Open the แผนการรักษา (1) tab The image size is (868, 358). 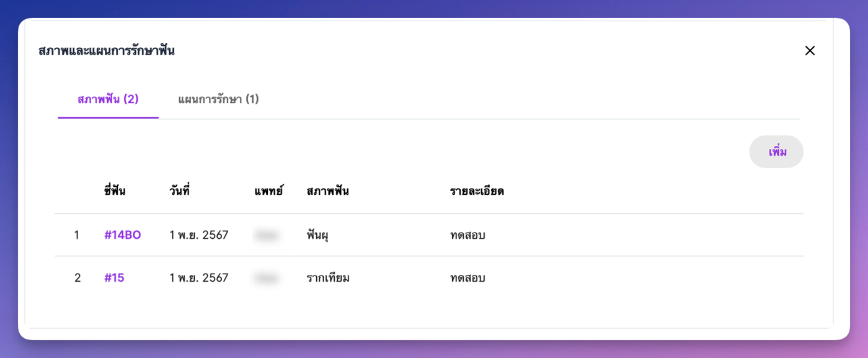point(218,99)
